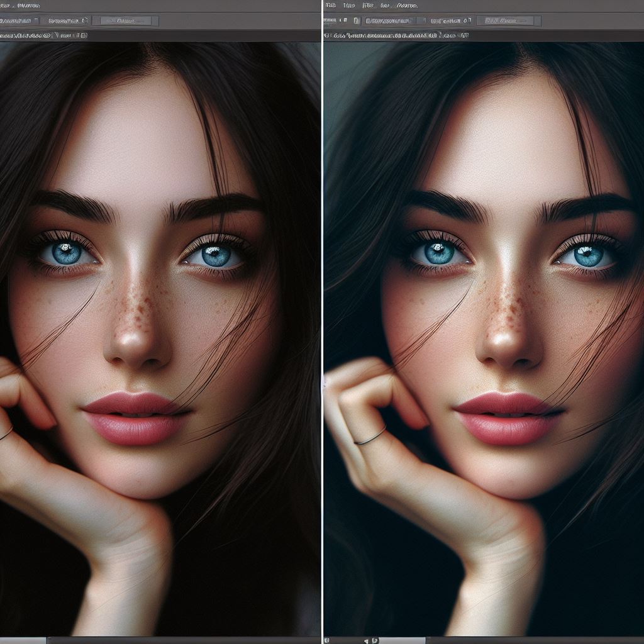Click the small square icon at right window's bottom-left corner

click(x=327, y=640)
